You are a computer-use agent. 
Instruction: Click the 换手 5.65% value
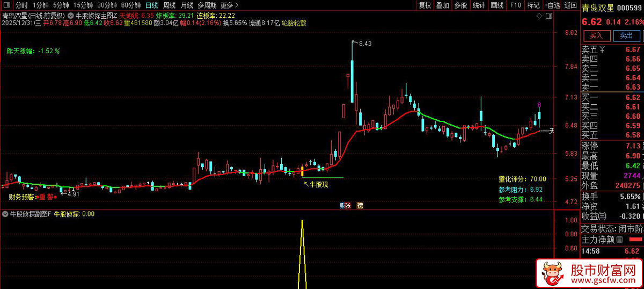point(630,196)
